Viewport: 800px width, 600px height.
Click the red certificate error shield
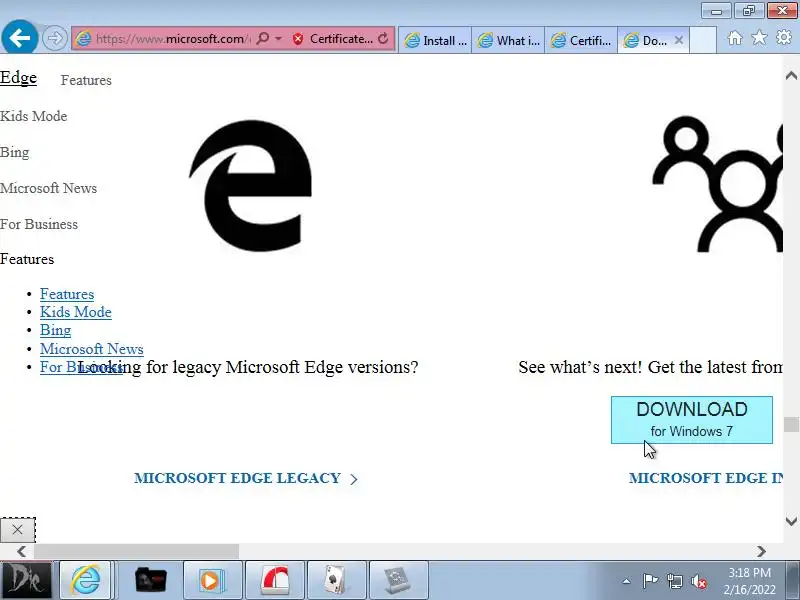point(298,39)
